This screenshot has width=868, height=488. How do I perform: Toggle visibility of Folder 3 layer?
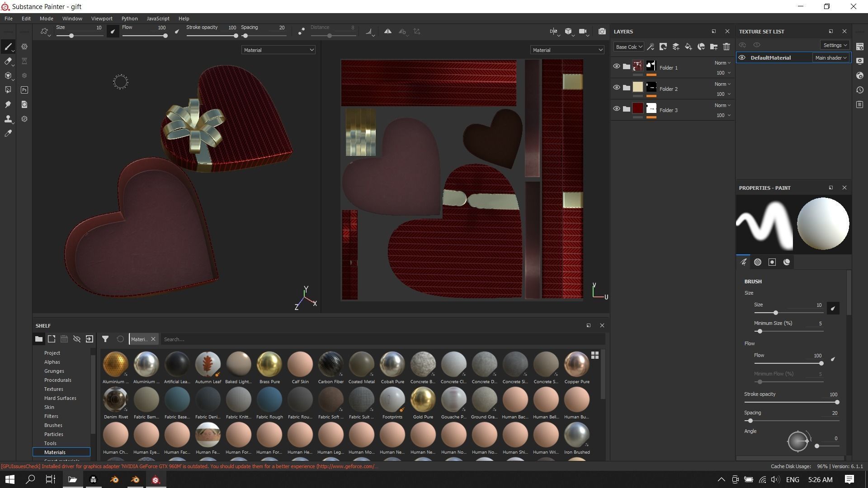[616, 109]
